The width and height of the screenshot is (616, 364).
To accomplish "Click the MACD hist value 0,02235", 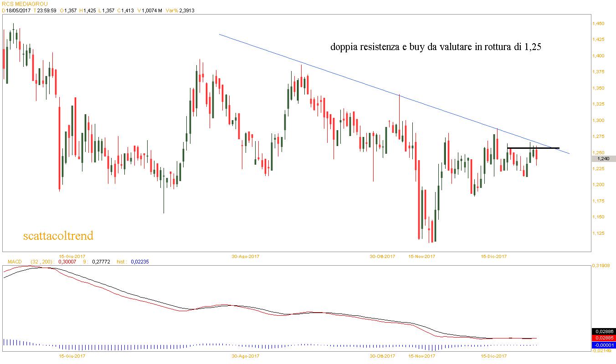I will (x=139, y=262).
